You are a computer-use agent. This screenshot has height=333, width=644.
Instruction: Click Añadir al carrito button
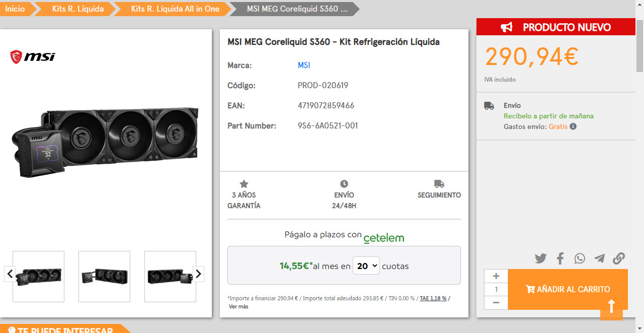coord(568,289)
